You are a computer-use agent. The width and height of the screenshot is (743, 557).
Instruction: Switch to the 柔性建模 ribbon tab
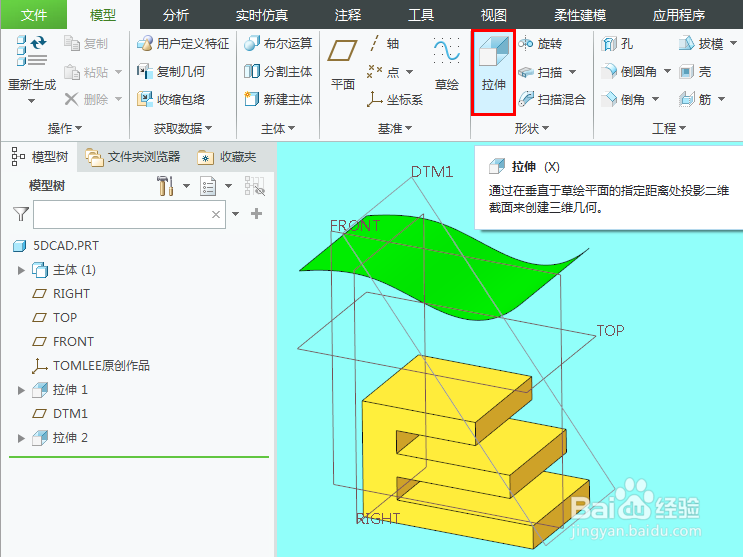click(580, 15)
